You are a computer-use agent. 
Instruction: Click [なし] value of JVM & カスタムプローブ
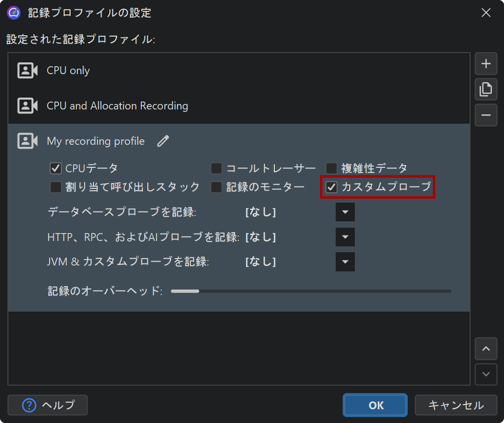tap(261, 262)
